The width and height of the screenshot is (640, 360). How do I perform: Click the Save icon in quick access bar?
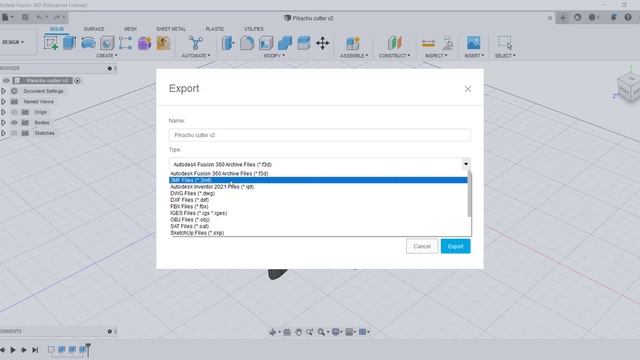[25, 18]
